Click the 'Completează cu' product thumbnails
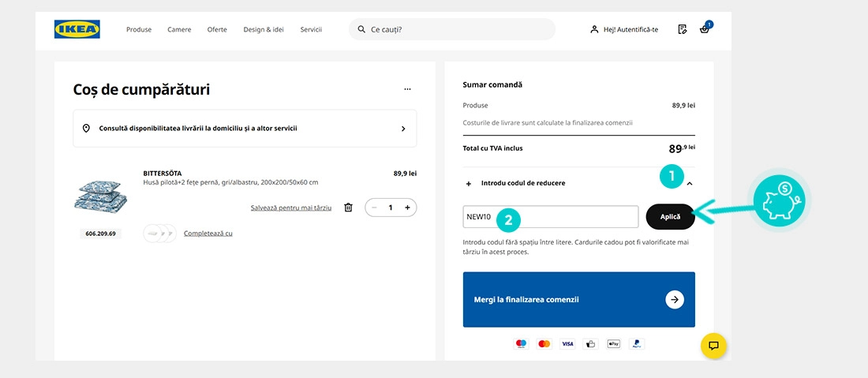 (160, 234)
